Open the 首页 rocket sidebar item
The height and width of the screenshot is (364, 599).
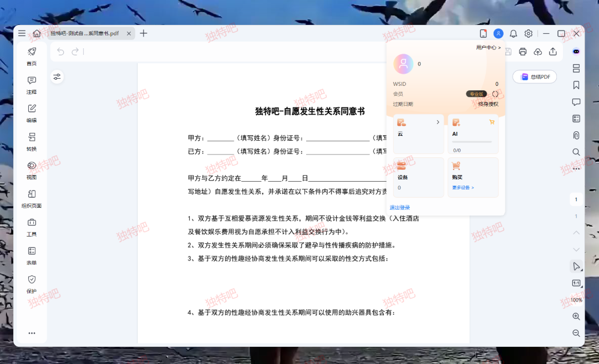point(32,56)
